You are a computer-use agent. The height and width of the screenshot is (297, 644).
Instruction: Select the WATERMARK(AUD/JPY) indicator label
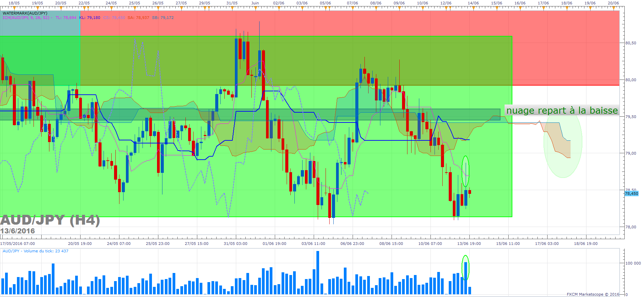coord(25,13)
